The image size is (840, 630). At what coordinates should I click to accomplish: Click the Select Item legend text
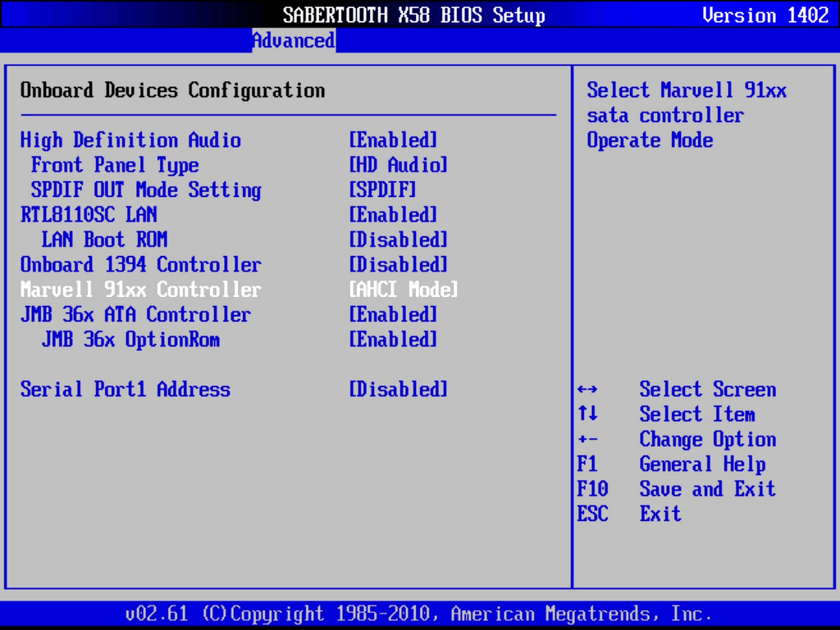click(697, 414)
